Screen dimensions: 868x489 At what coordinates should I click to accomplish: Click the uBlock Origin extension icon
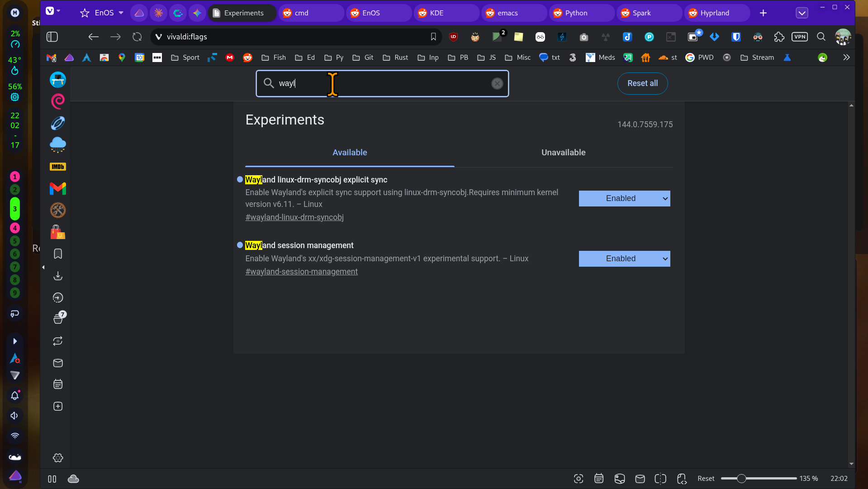(453, 37)
